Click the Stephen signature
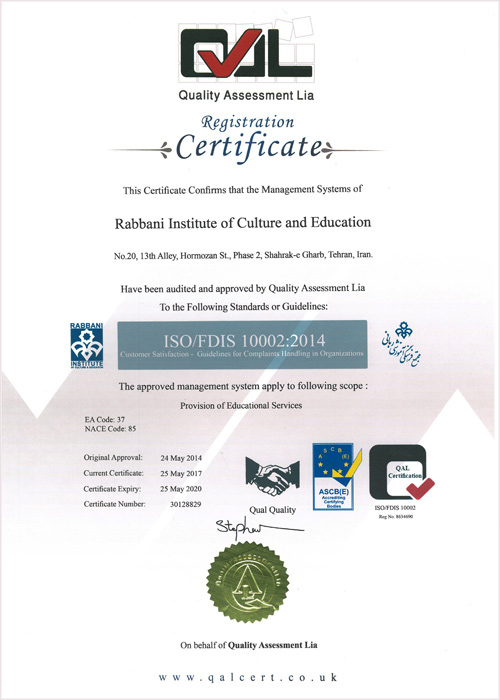Image resolution: width=500 pixels, height=700 pixels. coord(259,528)
